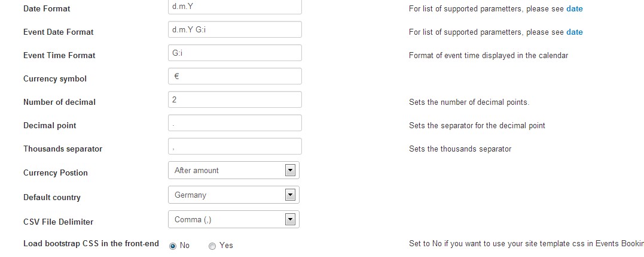
Task: Click the Currency Postion dropdown arrow
Action: pyautogui.click(x=291, y=170)
